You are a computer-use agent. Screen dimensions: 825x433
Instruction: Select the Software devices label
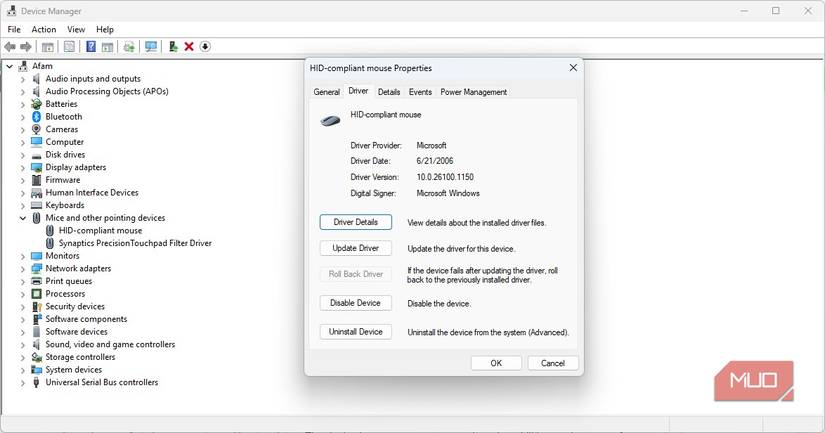tap(76, 332)
